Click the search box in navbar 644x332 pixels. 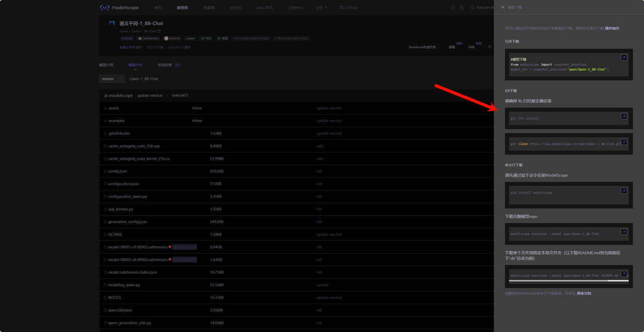point(482,8)
